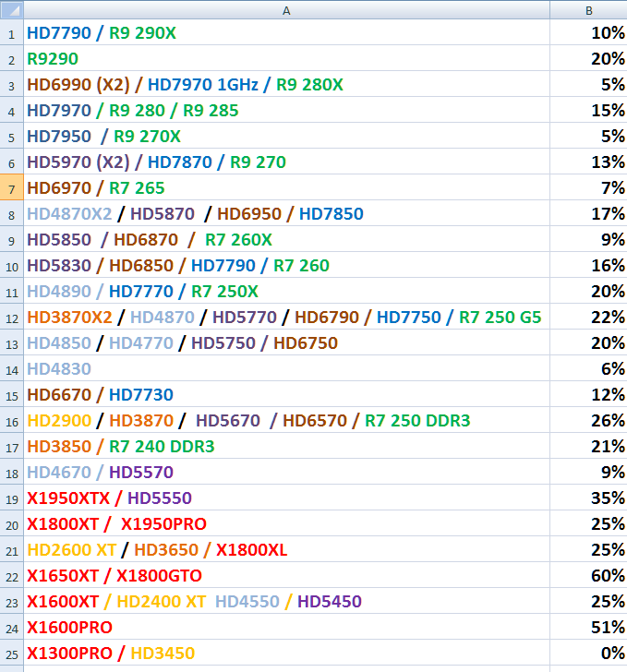Select row 12 header
The width and height of the screenshot is (627, 672).
(x=12, y=318)
